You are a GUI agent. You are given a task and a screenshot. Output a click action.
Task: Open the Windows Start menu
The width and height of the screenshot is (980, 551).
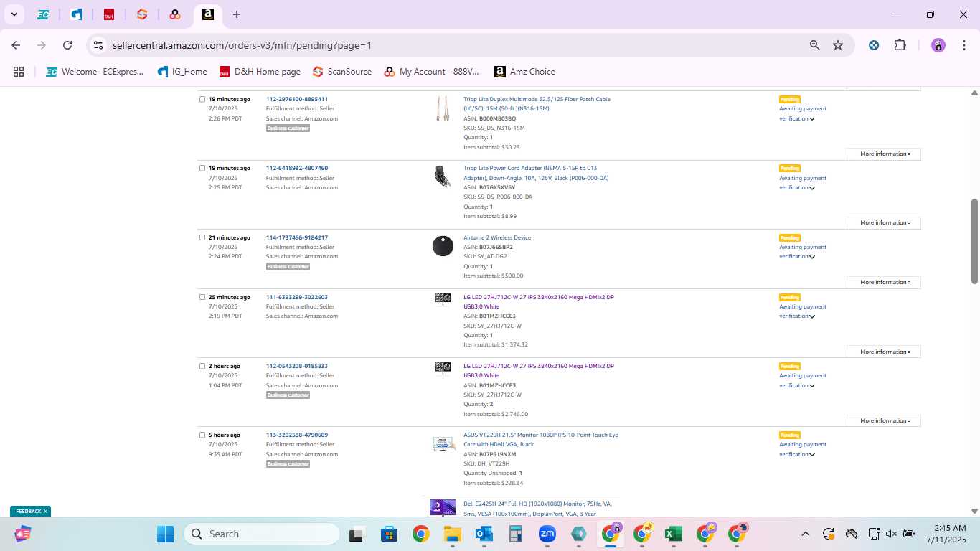tap(165, 534)
